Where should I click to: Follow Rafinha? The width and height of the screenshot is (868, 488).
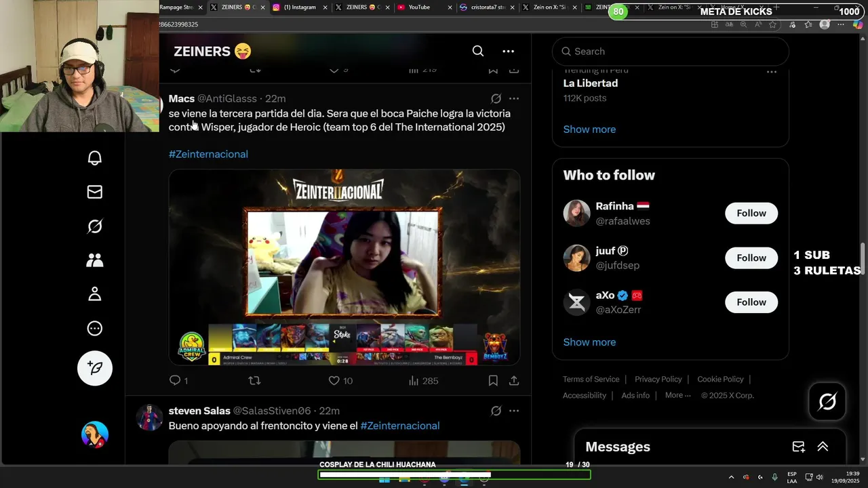tap(751, 213)
